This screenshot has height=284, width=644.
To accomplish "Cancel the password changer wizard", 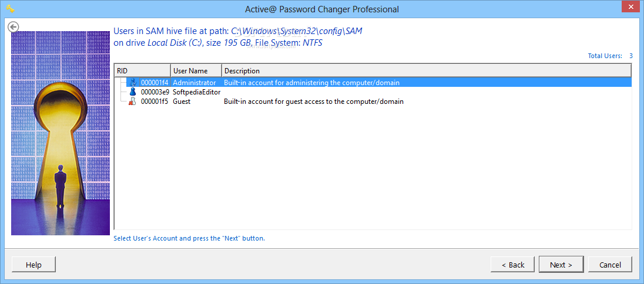I will pyautogui.click(x=609, y=265).
